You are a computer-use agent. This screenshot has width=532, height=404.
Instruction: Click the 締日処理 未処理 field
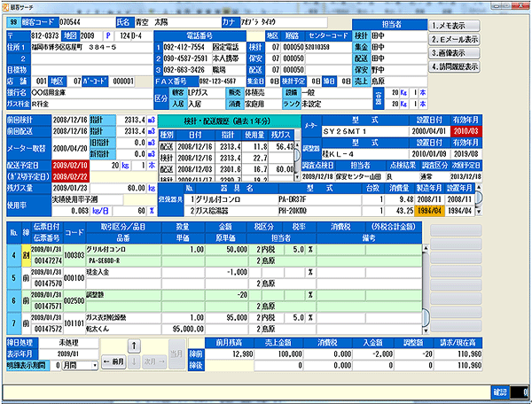(68, 343)
